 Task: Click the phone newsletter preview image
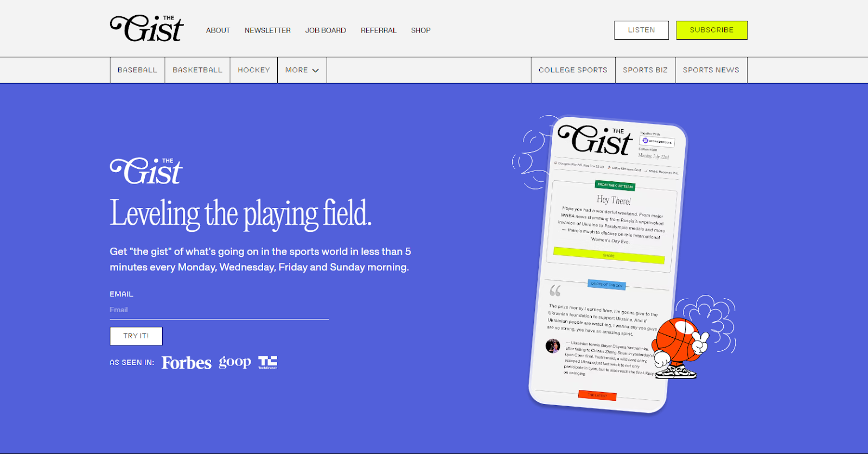click(x=608, y=264)
